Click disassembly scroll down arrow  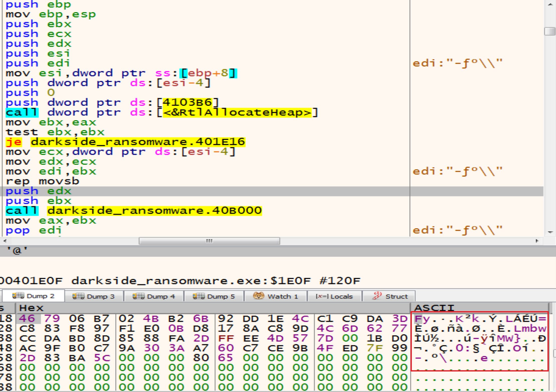pyautogui.click(x=550, y=232)
